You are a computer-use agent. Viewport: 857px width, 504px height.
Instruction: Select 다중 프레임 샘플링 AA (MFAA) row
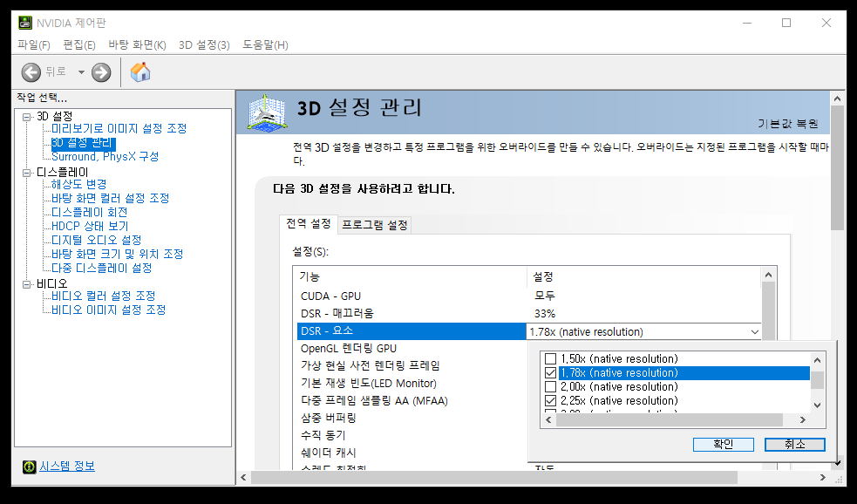[x=411, y=401]
